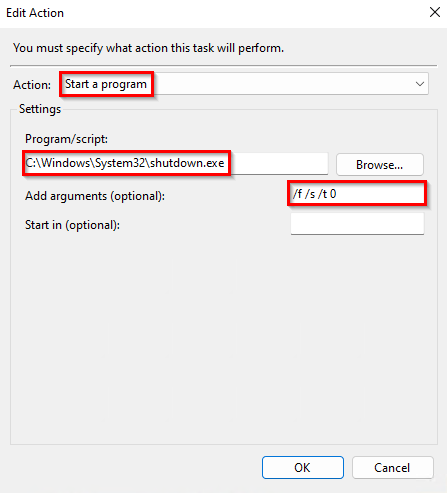Click the "Start in (optional):" label
The width and height of the screenshot is (447, 493).
[72, 225]
